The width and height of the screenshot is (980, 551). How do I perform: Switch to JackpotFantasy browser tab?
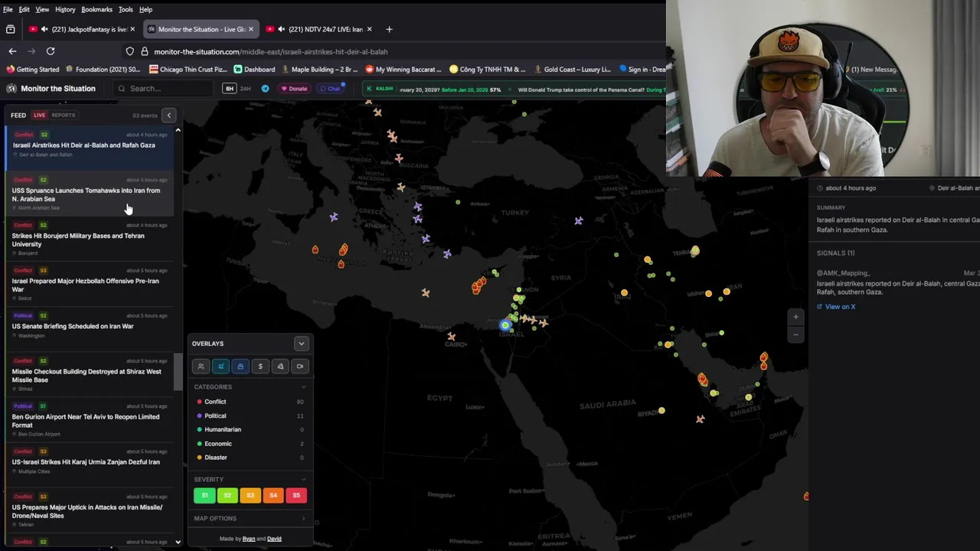point(82,29)
